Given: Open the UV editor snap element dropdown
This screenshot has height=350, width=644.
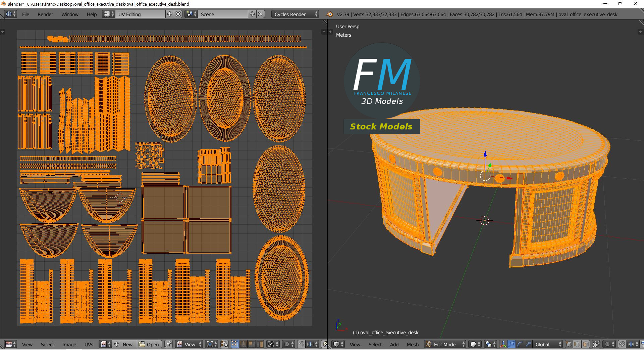Looking at the screenshot, I should 312,344.
